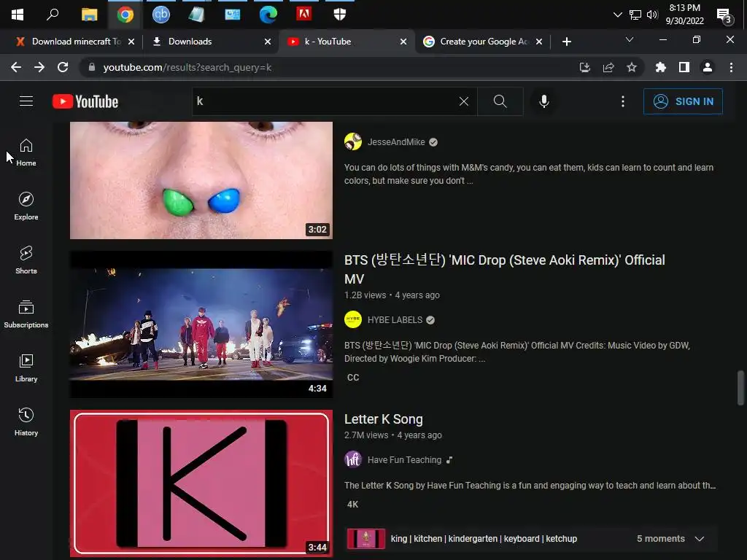Viewport: 747px width, 560px height.
Task: Open File Explorer from the taskbar
Action: click(89, 15)
